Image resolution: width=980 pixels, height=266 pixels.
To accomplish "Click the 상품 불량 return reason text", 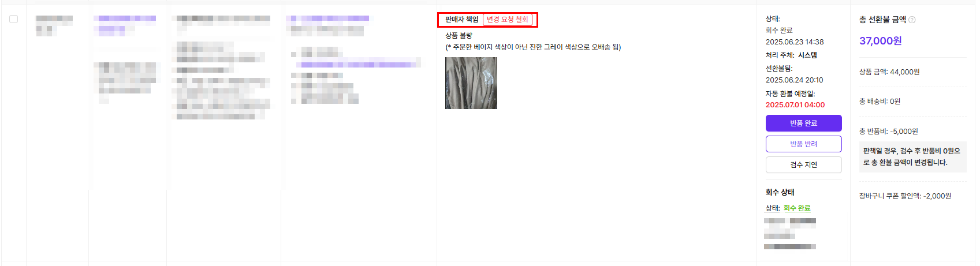I will coord(459,36).
